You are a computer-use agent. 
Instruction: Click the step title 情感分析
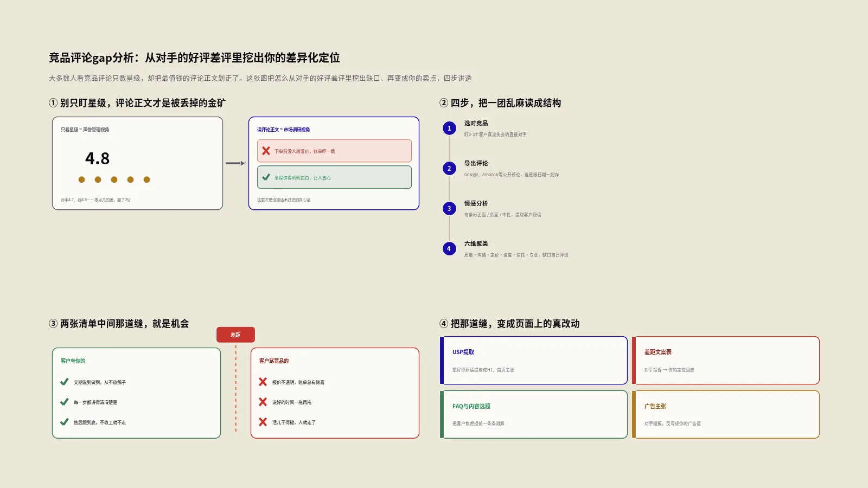(476, 203)
